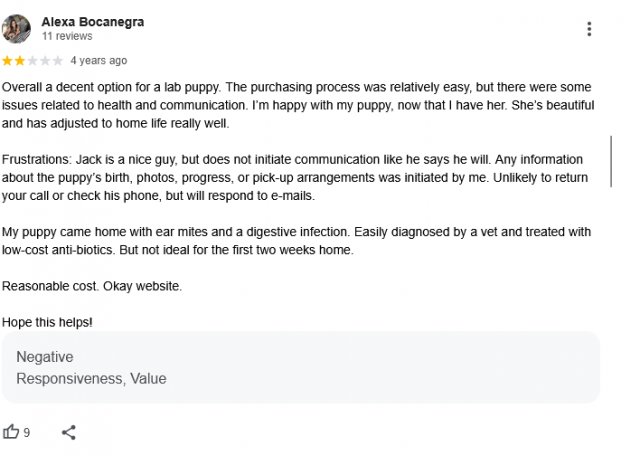Click the 'Reasonable cost. Okay website.' line
Image resolution: width=640 pixels, height=456 pixels.
pos(92,286)
